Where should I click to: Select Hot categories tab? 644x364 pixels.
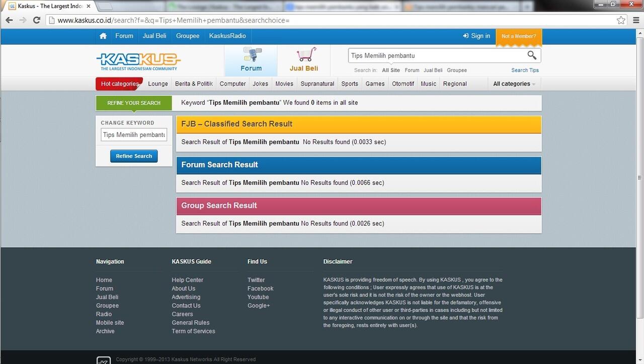(119, 84)
